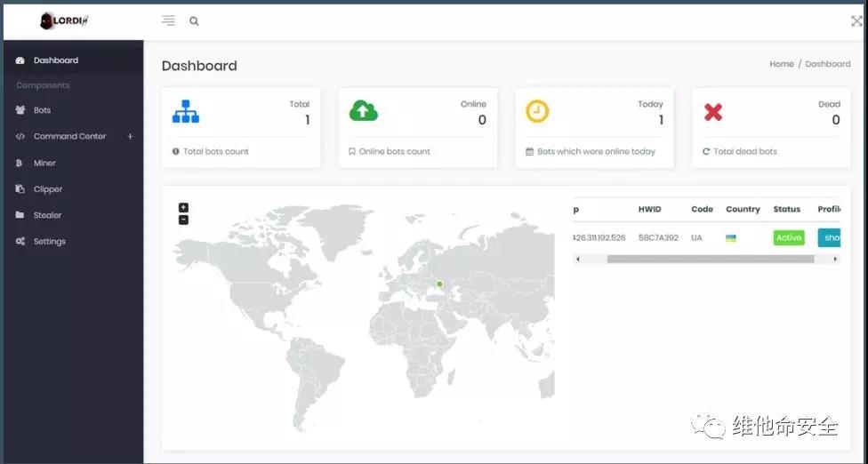Click the Home breadcrumb link

point(781,64)
